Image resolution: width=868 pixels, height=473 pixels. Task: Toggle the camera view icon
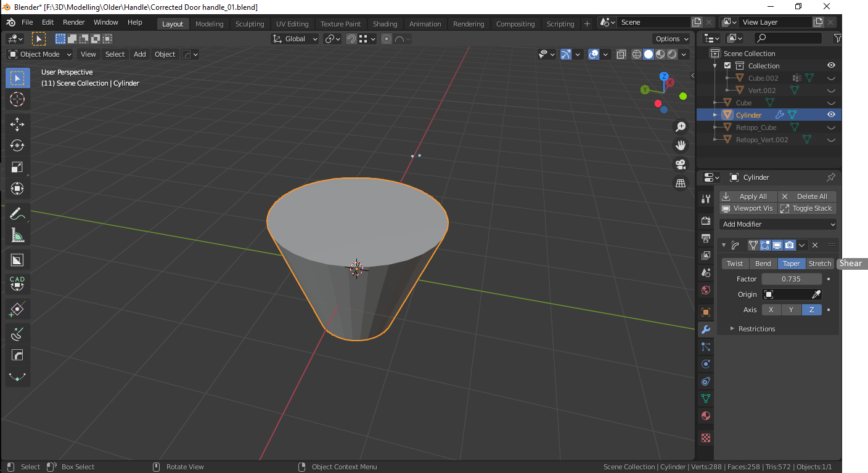pos(681,164)
